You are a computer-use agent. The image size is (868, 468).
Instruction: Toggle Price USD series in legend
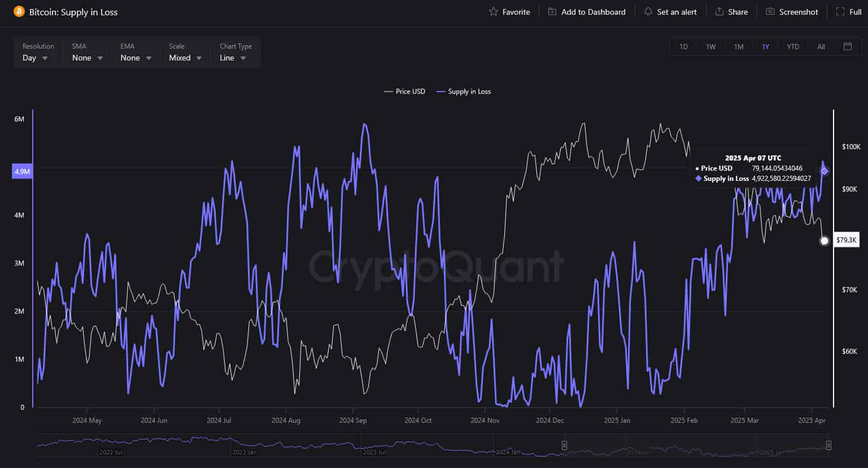click(x=404, y=92)
